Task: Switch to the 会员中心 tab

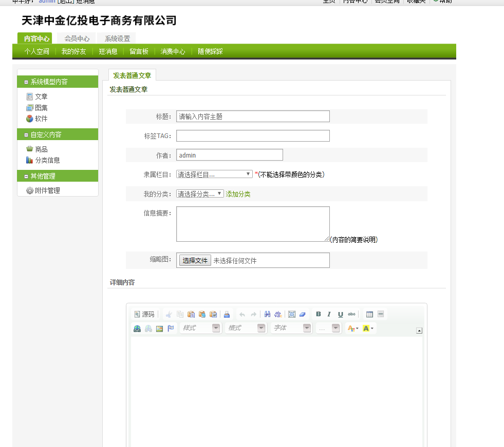Action: [77, 38]
